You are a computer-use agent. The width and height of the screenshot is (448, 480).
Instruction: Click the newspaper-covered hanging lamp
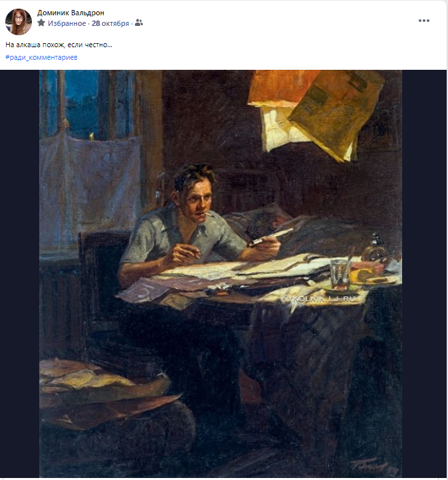pyautogui.click(x=315, y=115)
